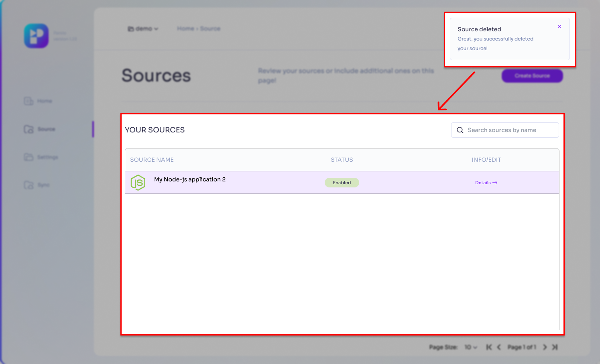This screenshot has width=600, height=364.
Task: Open Details for the Node-js source
Action: [486, 183]
